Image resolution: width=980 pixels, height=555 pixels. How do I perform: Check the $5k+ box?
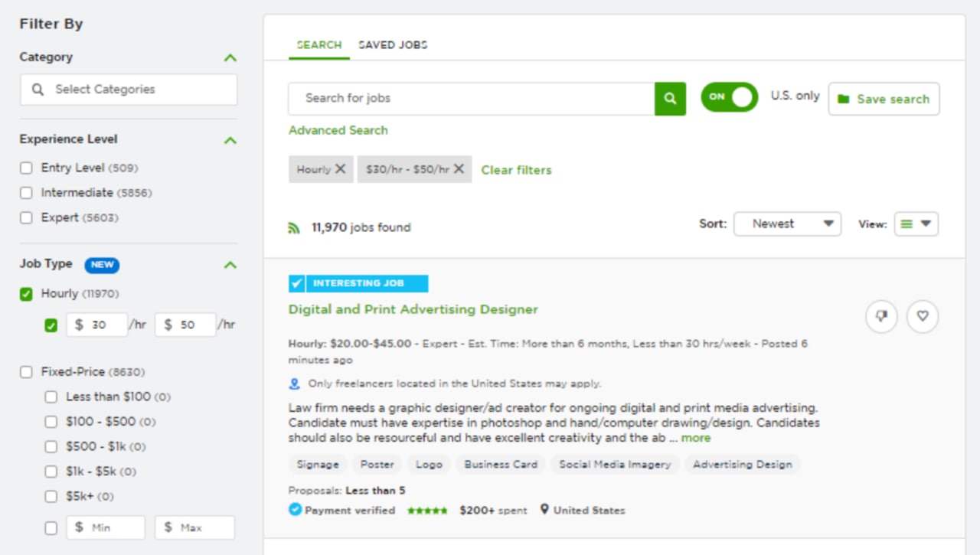point(51,497)
